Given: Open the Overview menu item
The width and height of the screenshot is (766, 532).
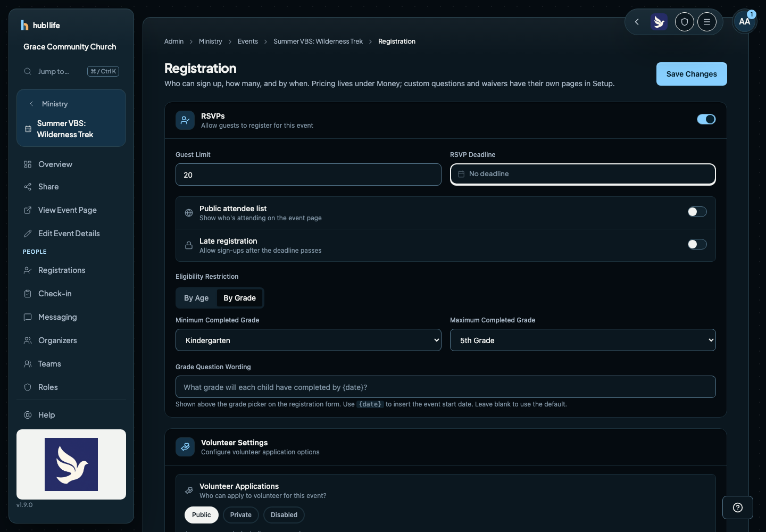Looking at the screenshot, I should point(71,164).
